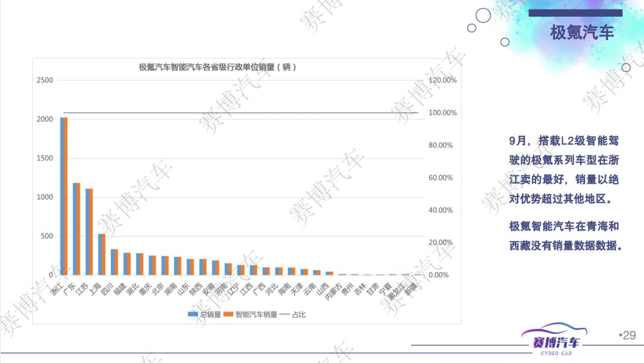
Task: Click the 广西 axis label
Action: pos(260,288)
